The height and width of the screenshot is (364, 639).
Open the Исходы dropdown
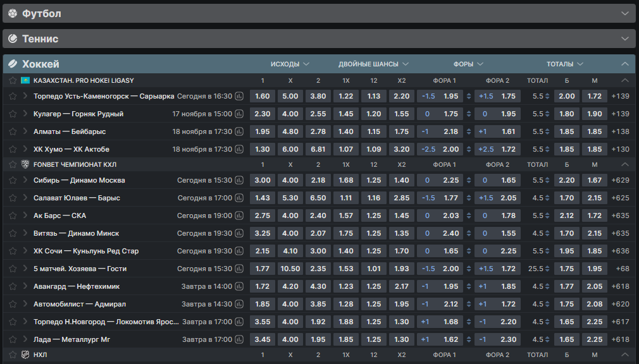[290, 64]
